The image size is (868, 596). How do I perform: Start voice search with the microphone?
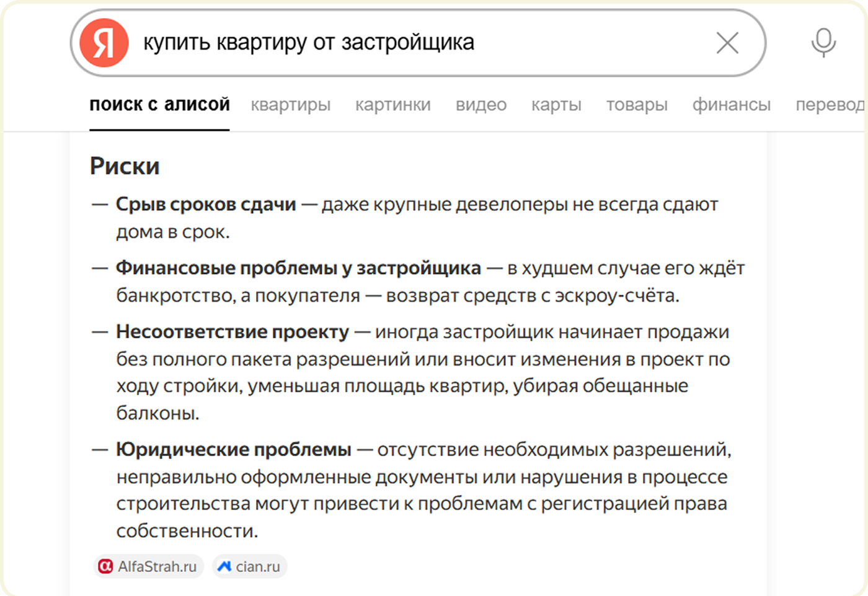[823, 43]
